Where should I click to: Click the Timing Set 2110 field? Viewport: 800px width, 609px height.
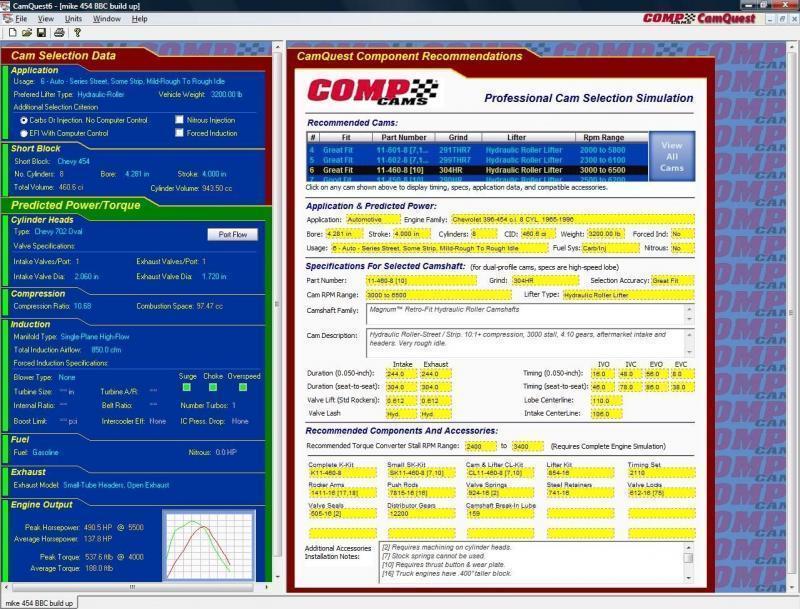click(661, 473)
